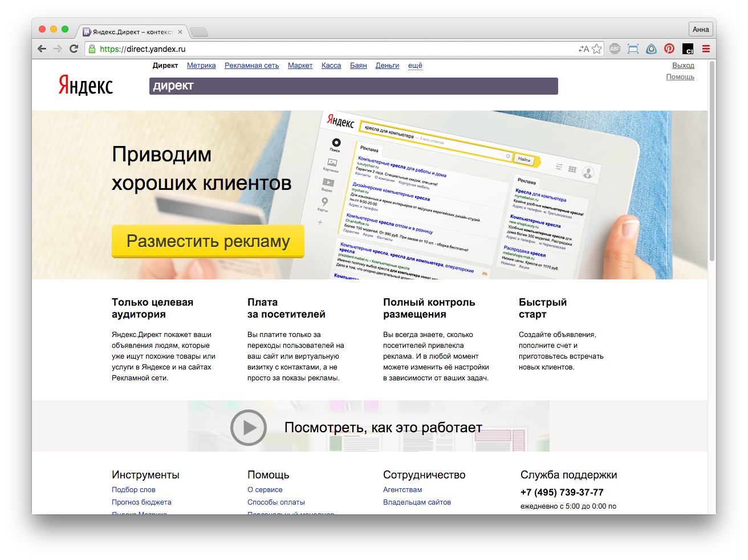This screenshot has height=560, width=748.
Task: Click the Adblock Plus extension icon
Action: pyautogui.click(x=615, y=49)
